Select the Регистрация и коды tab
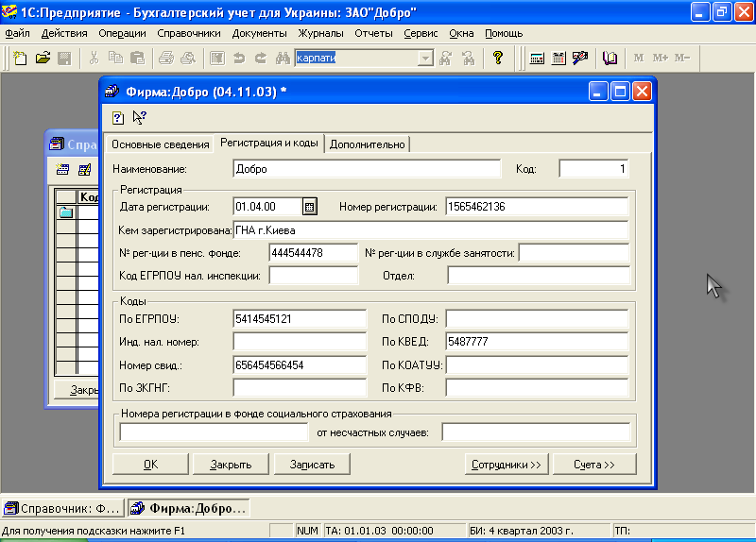Image resolution: width=756 pixels, height=542 pixels. point(269,144)
